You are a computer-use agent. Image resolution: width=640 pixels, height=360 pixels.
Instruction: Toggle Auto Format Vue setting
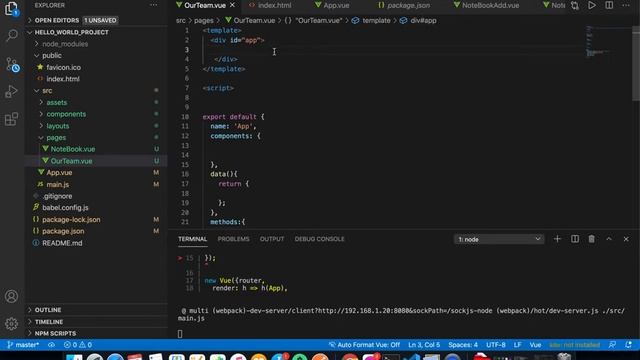pos(364,345)
